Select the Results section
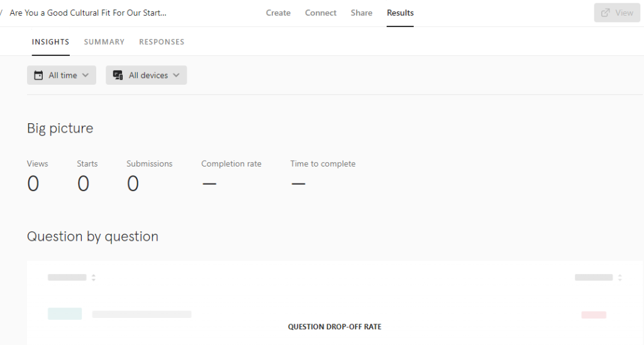 tap(400, 13)
